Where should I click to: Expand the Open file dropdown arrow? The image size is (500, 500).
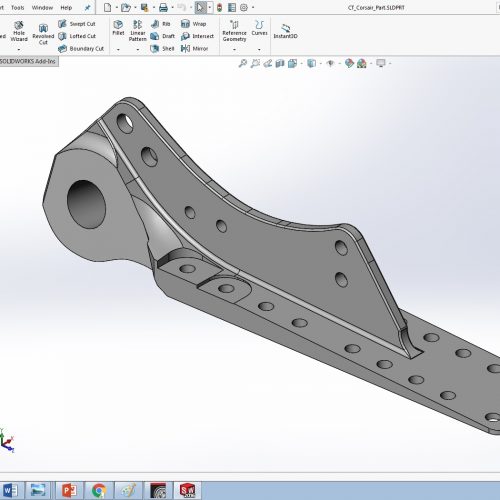[135, 7]
